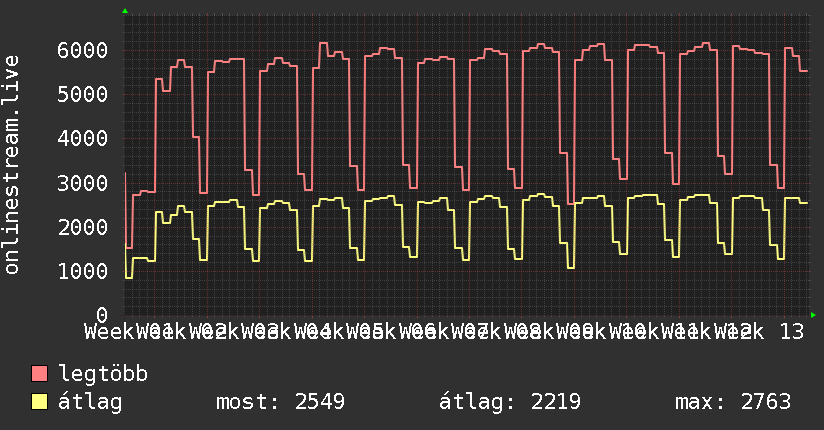Click the 0 y-axis label
This screenshot has height=430, width=824.
(x=102, y=315)
